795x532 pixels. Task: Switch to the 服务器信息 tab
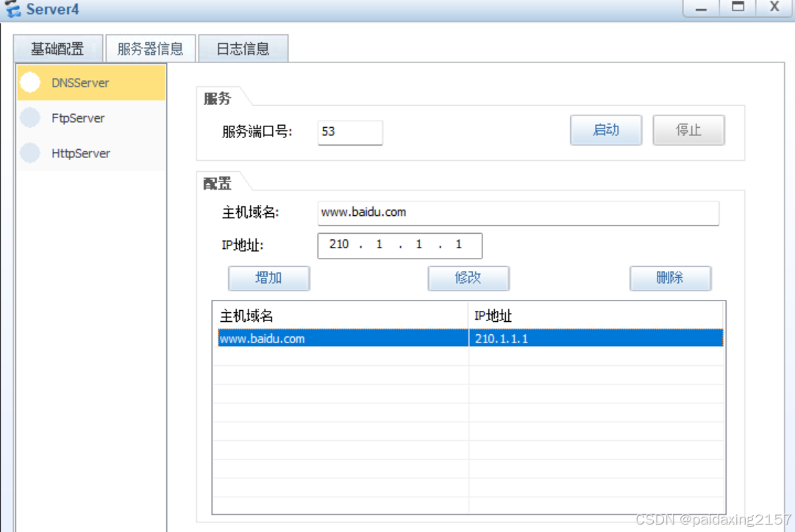150,48
